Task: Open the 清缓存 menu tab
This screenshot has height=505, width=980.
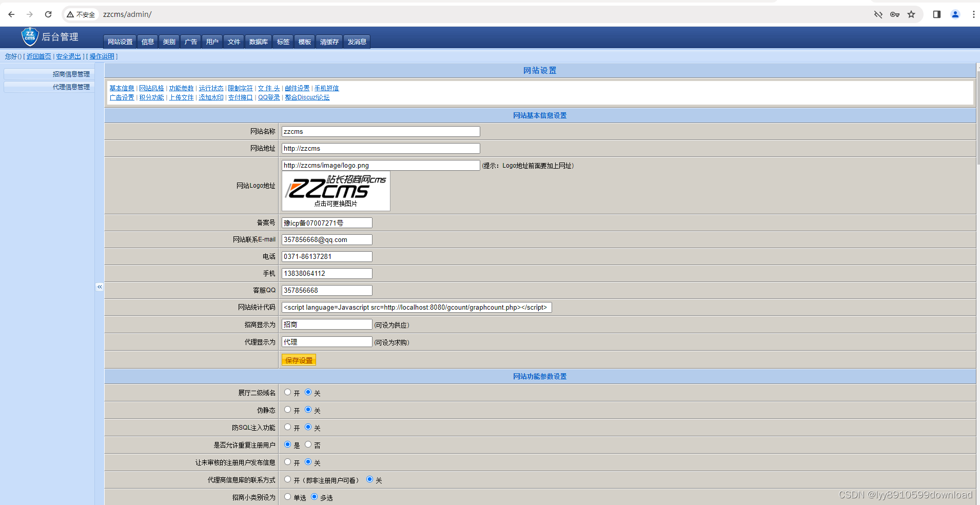Action: tap(329, 42)
